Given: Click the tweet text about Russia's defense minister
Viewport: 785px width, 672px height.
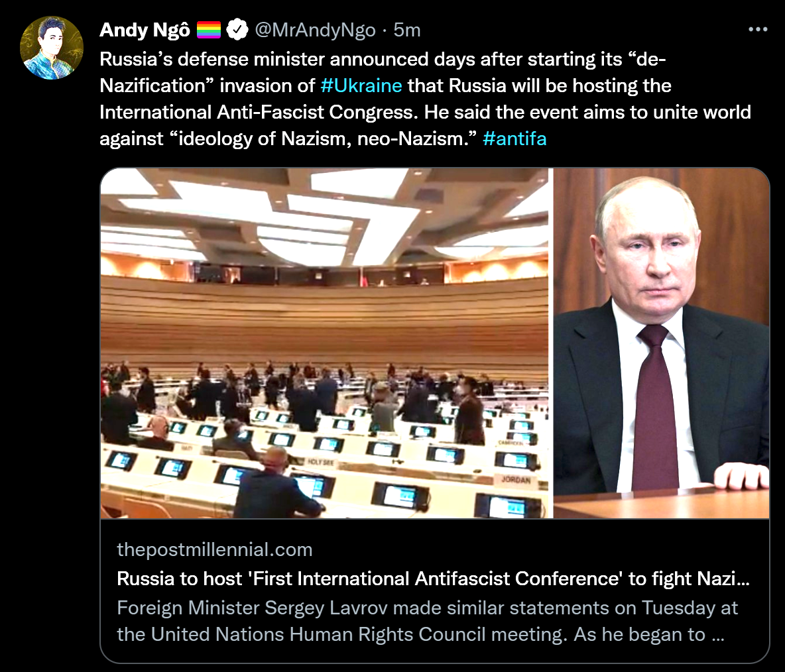Looking at the screenshot, I should tap(381, 59).
